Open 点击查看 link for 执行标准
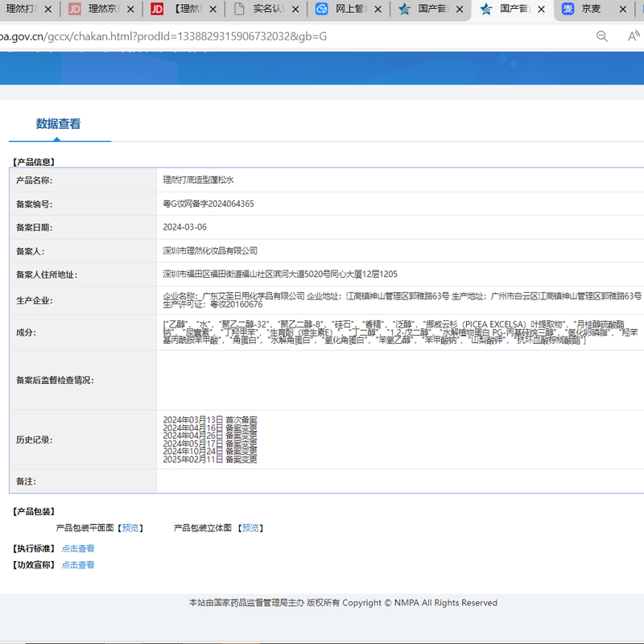Viewport: 644px width, 644px height. tap(78, 548)
